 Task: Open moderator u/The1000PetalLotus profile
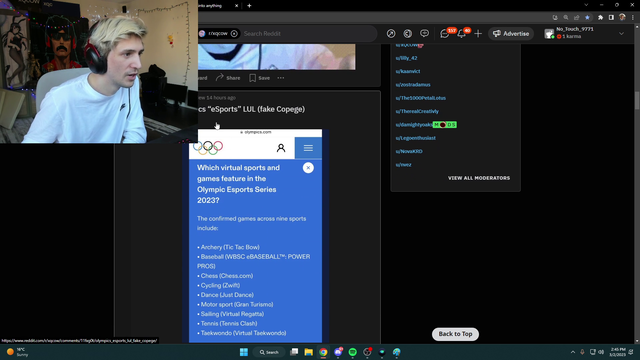click(x=420, y=98)
